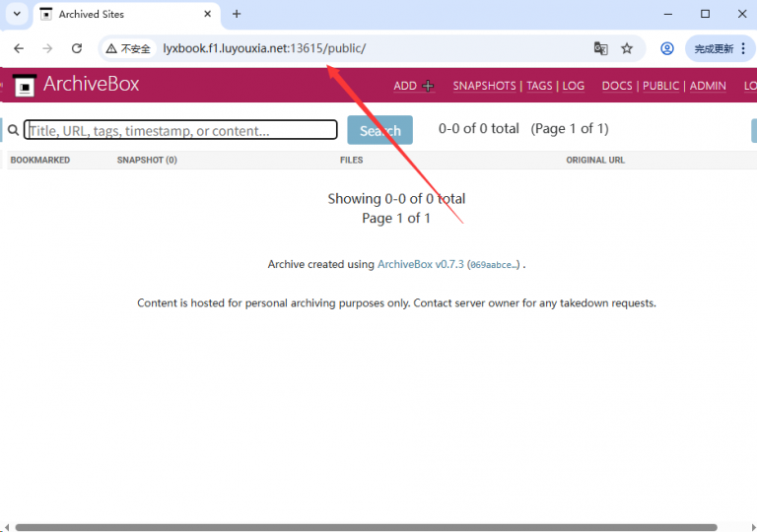Open the DOCS link in header

(x=617, y=86)
